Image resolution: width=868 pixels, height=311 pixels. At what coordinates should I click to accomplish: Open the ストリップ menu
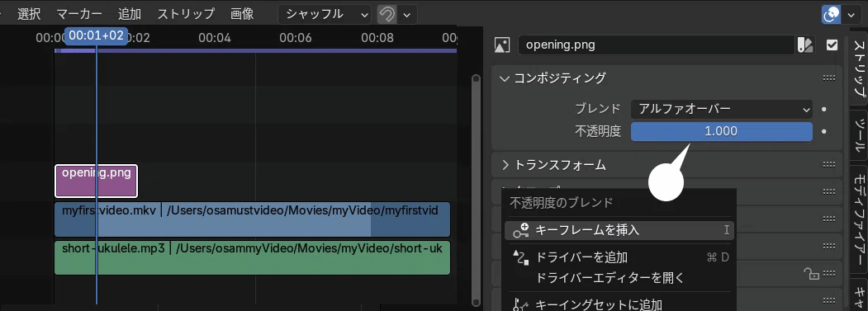186,14
